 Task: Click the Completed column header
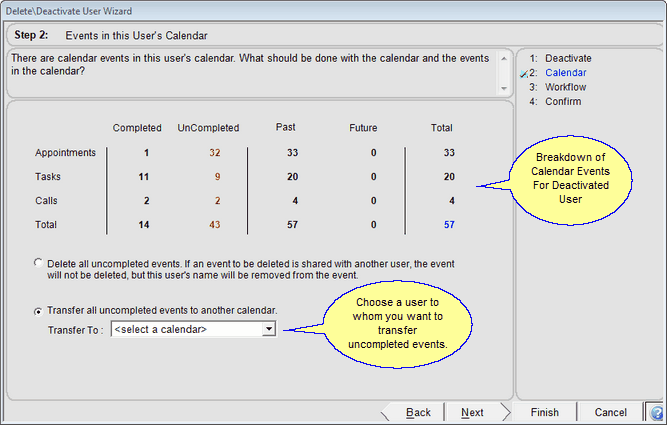[137, 128]
